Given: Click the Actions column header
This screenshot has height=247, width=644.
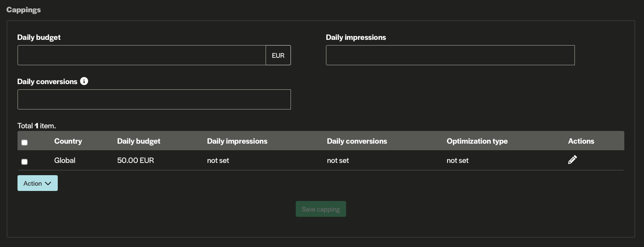Looking at the screenshot, I should [x=581, y=141].
